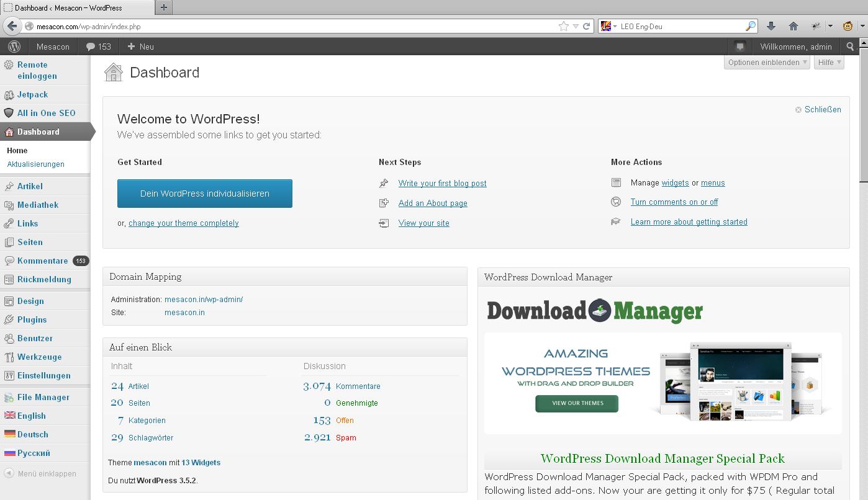Open mesacon.in/wp-admin/ administration link
The width and height of the screenshot is (868, 500).
click(x=204, y=300)
